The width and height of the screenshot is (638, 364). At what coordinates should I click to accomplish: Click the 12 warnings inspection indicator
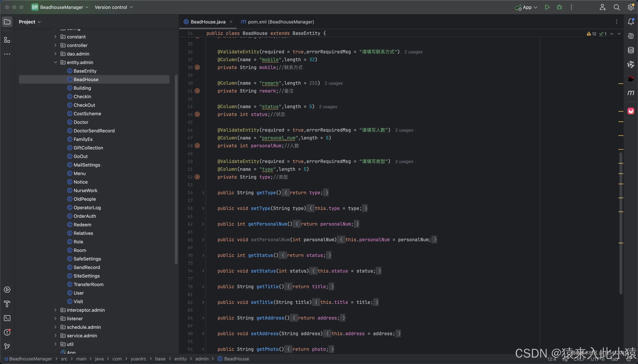pyautogui.click(x=592, y=34)
